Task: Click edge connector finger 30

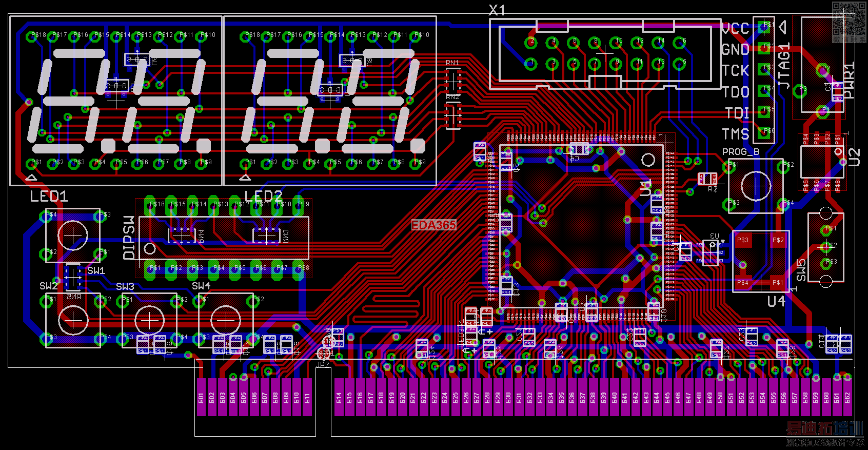Action: tap(508, 397)
